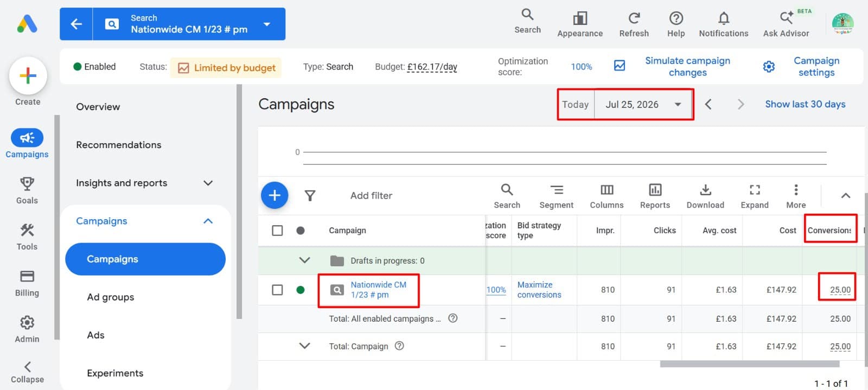Click the help icon beside Total: All enabled campaigns
The height and width of the screenshot is (390, 868).
coord(453,318)
